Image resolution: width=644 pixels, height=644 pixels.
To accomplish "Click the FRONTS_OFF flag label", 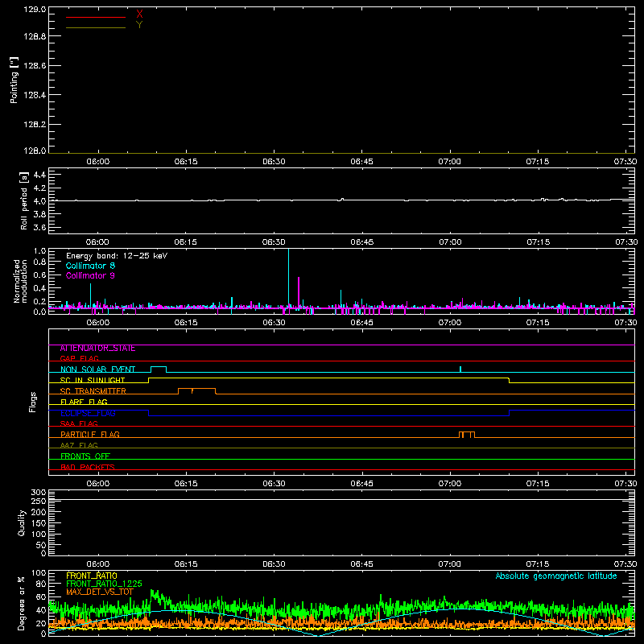I will [x=85, y=456].
